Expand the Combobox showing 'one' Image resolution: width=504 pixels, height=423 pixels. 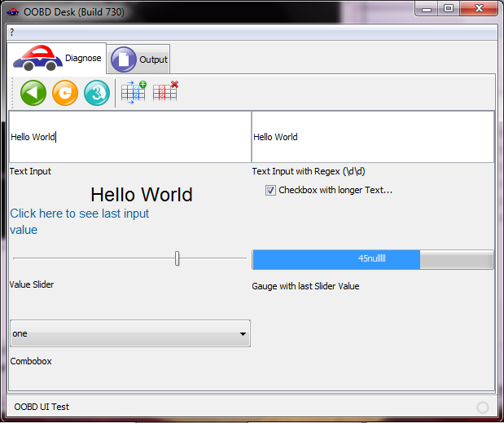pos(129,333)
